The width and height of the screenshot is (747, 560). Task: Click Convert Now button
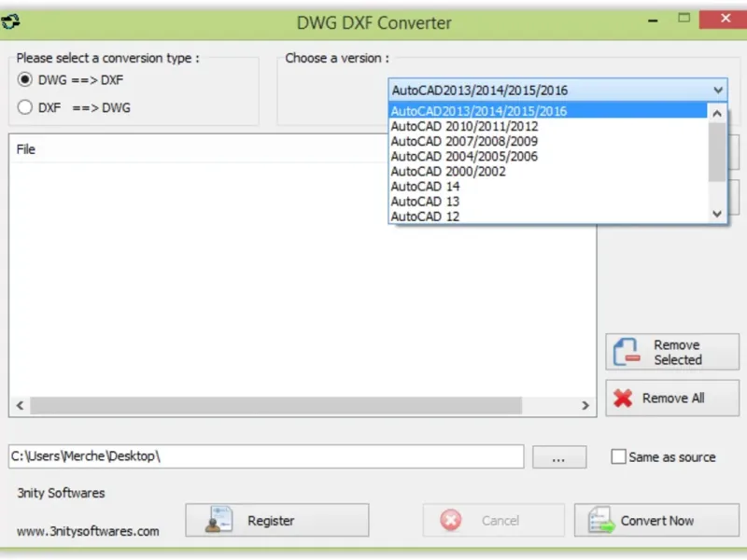click(x=656, y=520)
